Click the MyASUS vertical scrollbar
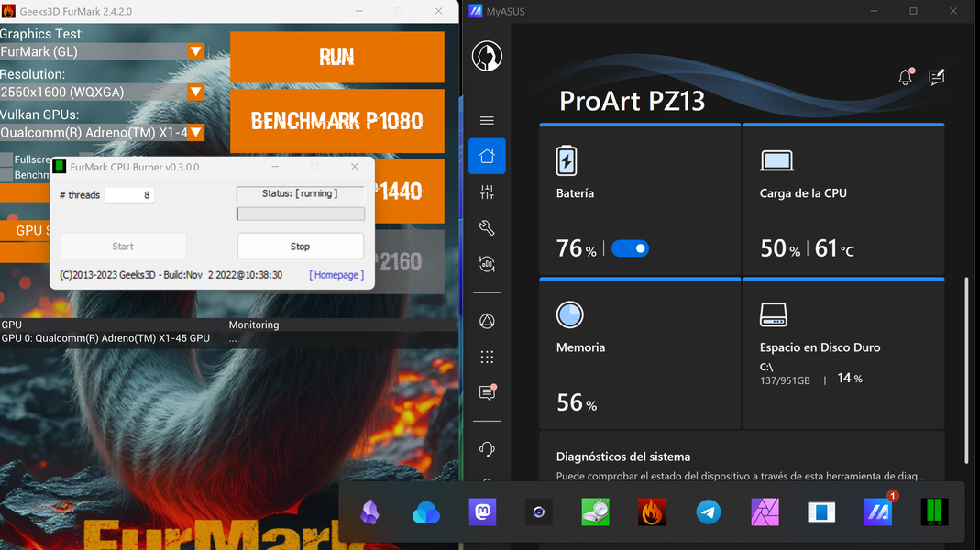This screenshot has width=980, height=550. pos(967,370)
